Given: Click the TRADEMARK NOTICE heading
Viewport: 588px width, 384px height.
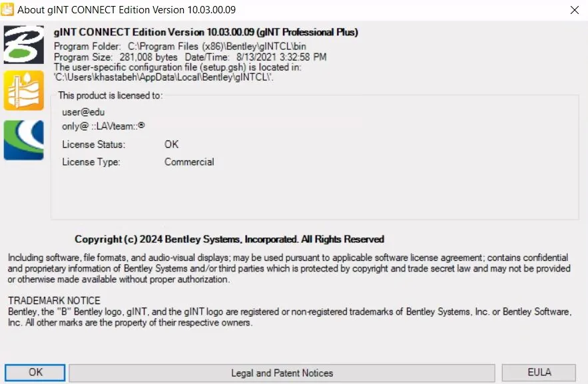Looking at the screenshot, I should pyautogui.click(x=55, y=300).
